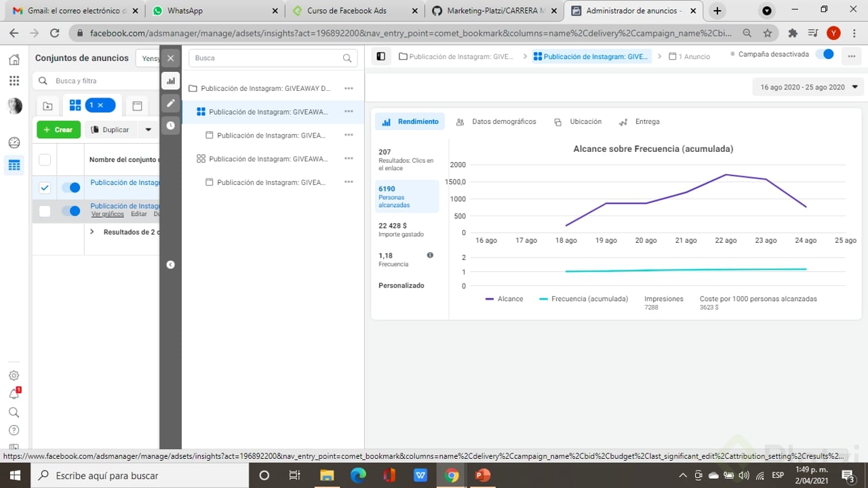Image resolution: width=868 pixels, height=488 pixels.
Task: Remove the 1 selected filter chip
Action: point(100,105)
